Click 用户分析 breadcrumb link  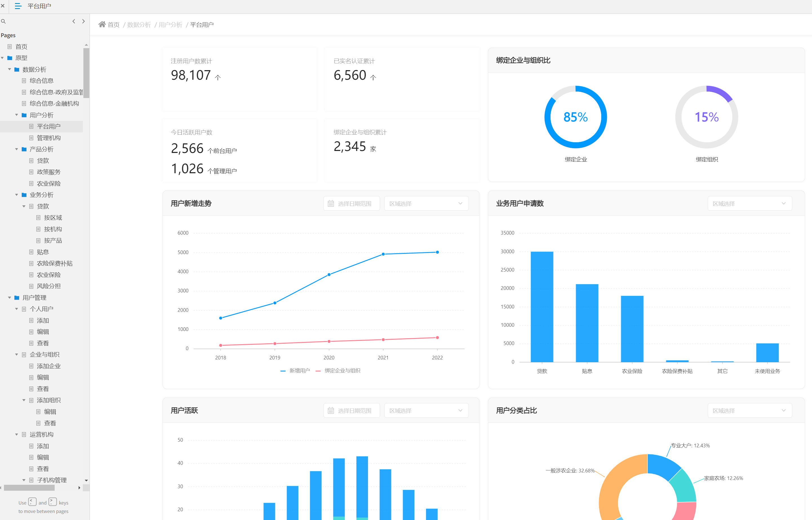170,25
